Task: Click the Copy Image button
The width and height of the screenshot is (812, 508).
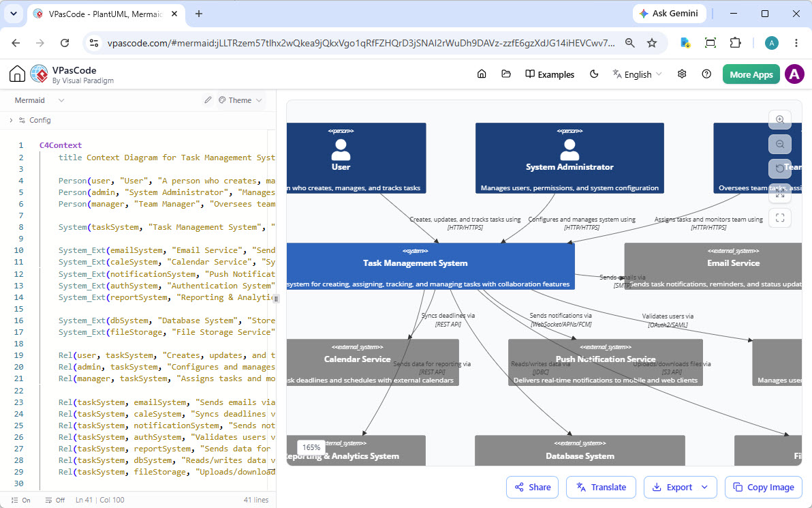Action: (764, 488)
